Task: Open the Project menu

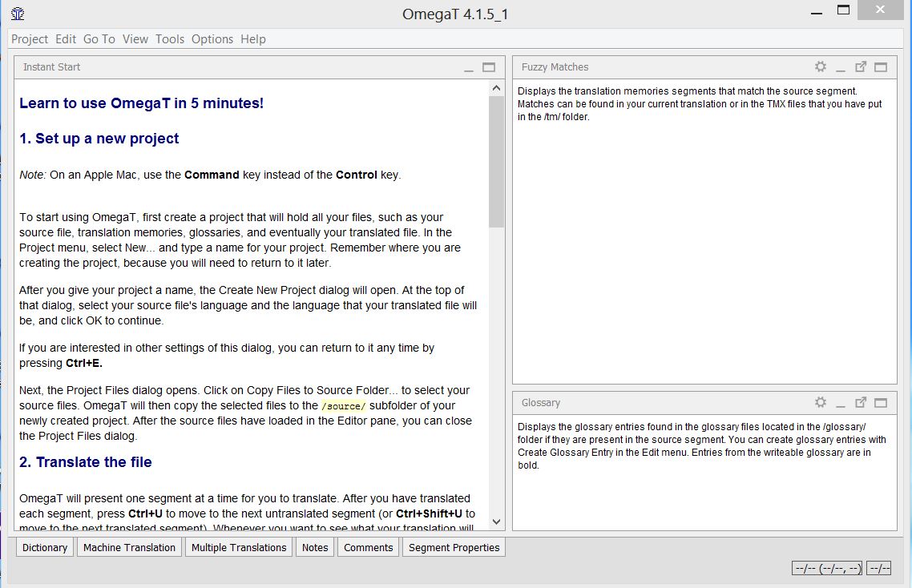Action: coord(30,39)
